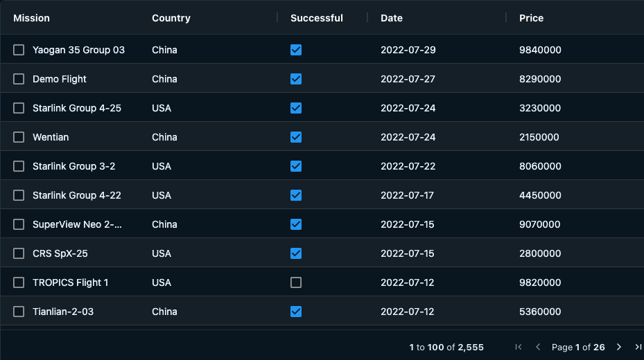Sort by the Date column header

tap(392, 18)
